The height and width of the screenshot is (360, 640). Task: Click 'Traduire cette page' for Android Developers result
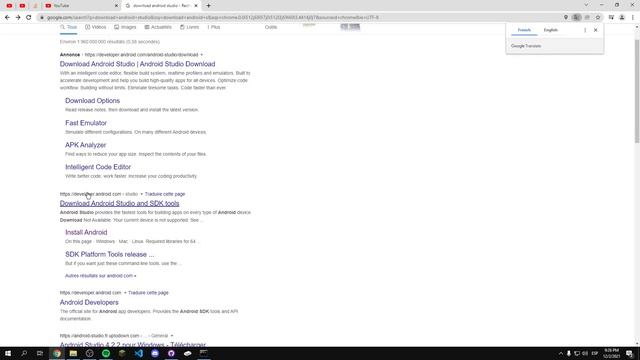point(148,293)
